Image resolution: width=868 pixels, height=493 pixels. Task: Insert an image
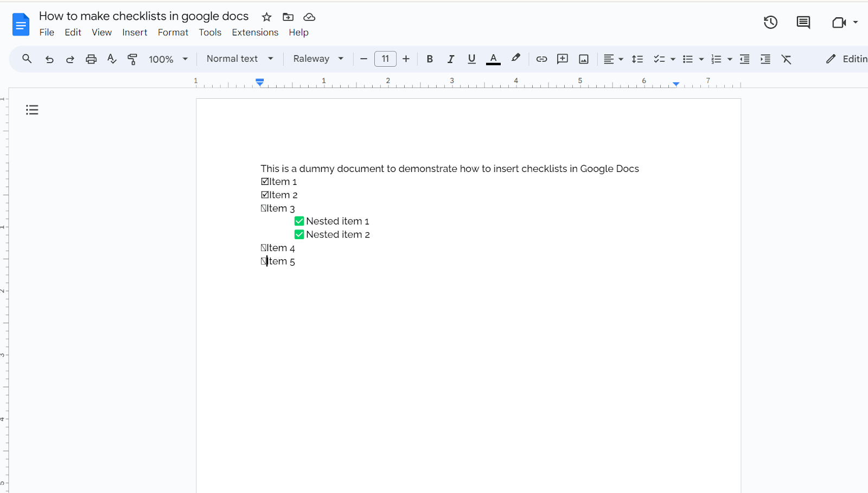tap(583, 59)
